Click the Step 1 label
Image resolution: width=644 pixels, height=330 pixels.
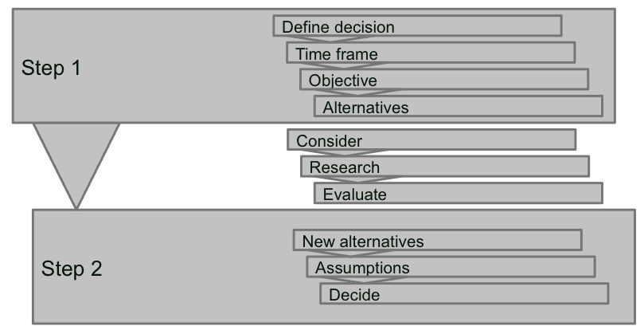tap(51, 68)
